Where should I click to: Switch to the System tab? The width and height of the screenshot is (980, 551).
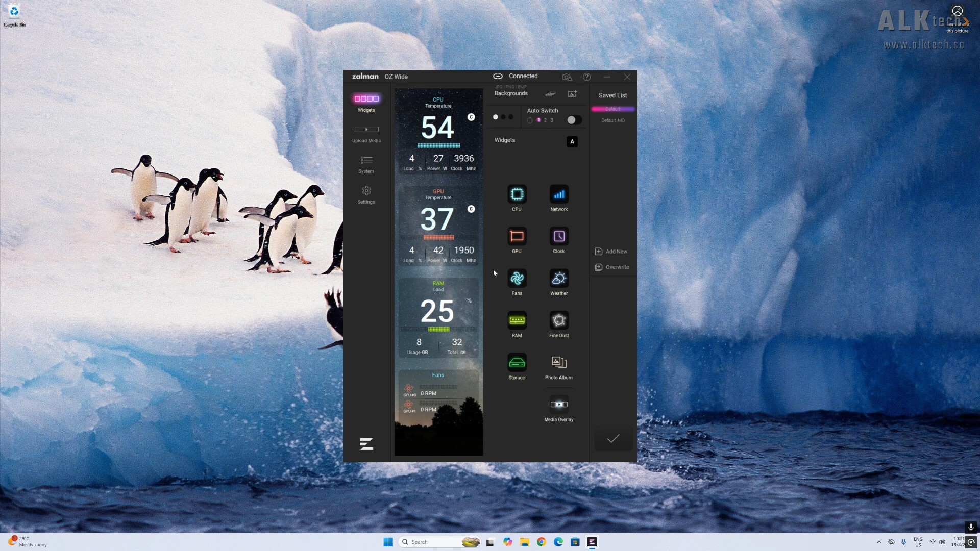tap(366, 164)
